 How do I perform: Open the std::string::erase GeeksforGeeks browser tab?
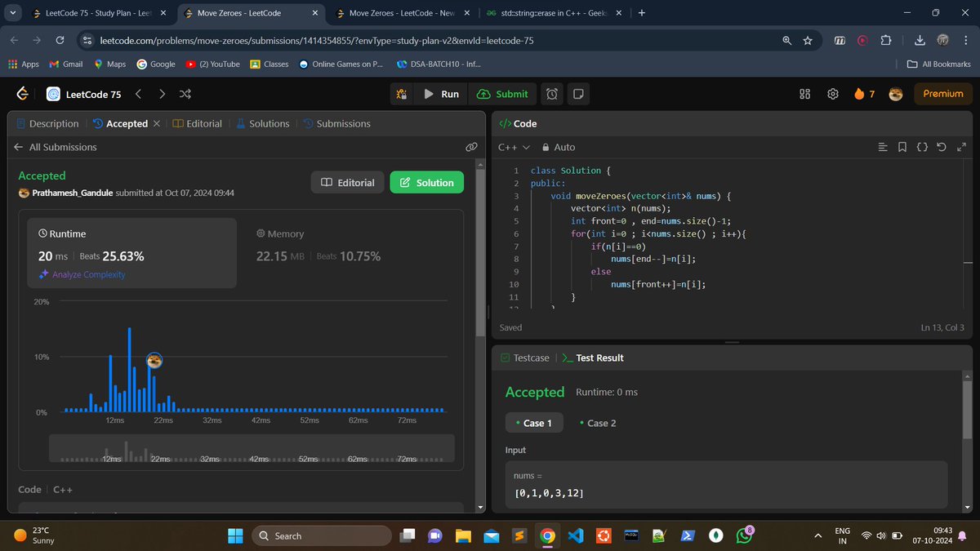pyautogui.click(x=552, y=13)
